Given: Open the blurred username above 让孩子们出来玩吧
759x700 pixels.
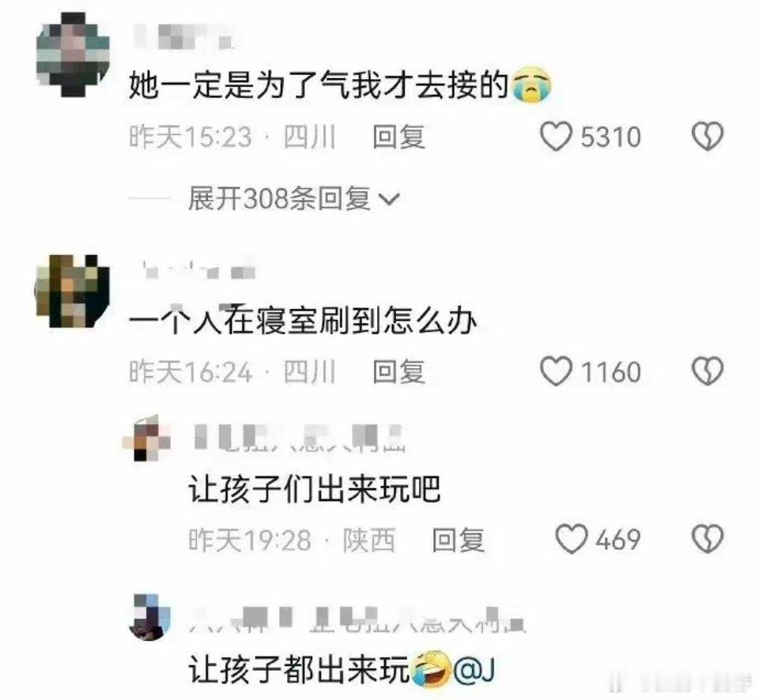Looking at the screenshot, I should tap(299, 438).
